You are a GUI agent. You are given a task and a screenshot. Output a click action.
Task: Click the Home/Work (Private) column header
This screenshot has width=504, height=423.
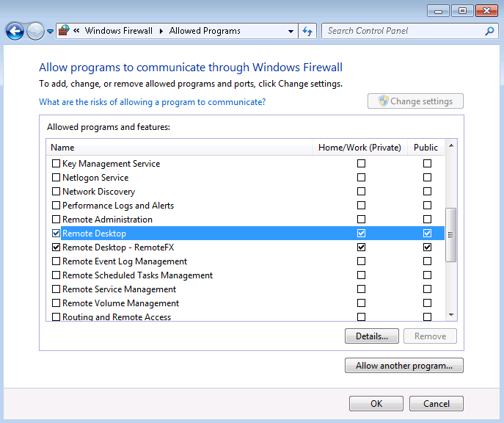point(359,148)
